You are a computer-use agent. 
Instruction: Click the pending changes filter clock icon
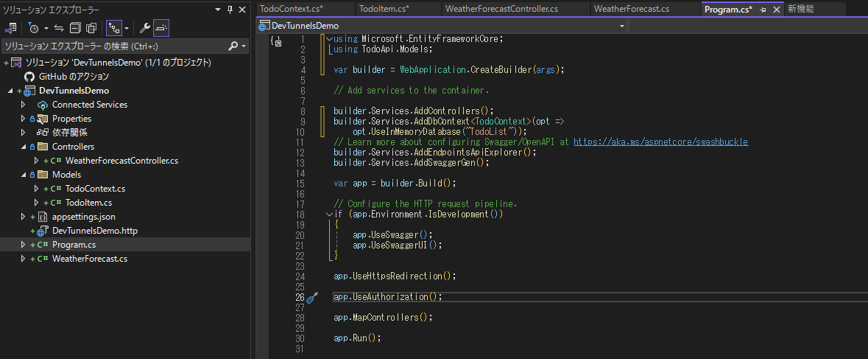pyautogui.click(x=33, y=28)
